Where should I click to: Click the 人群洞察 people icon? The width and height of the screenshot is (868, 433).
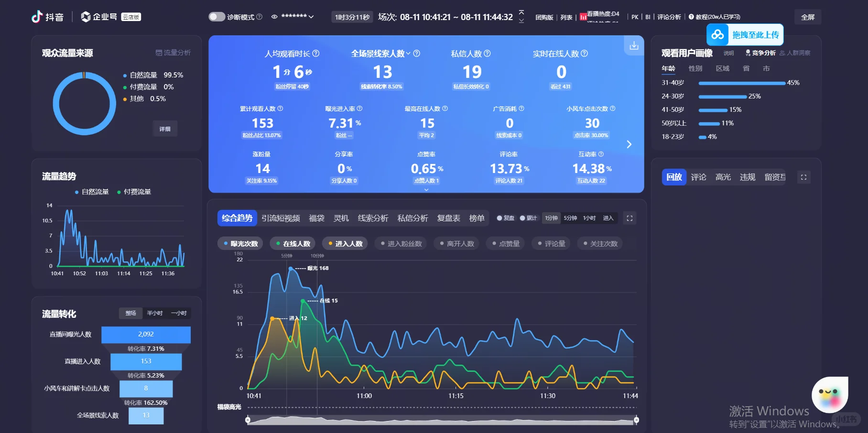pyautogui.click(x=782, y=53)
